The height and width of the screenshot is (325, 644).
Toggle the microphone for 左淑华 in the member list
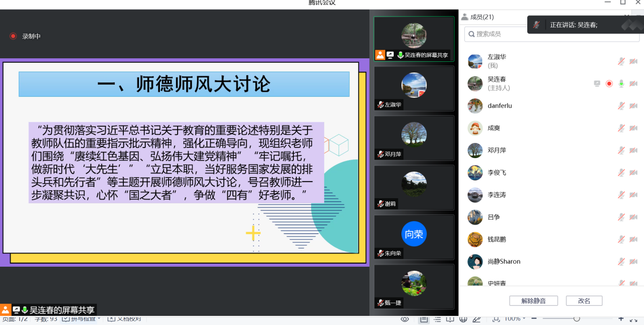(621, 61)
